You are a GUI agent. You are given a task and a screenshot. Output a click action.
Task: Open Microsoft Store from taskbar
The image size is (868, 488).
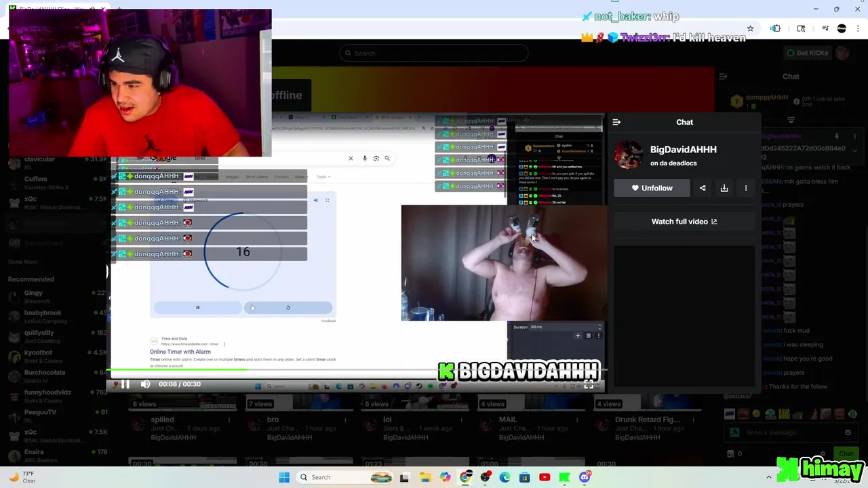click(525, 477)
